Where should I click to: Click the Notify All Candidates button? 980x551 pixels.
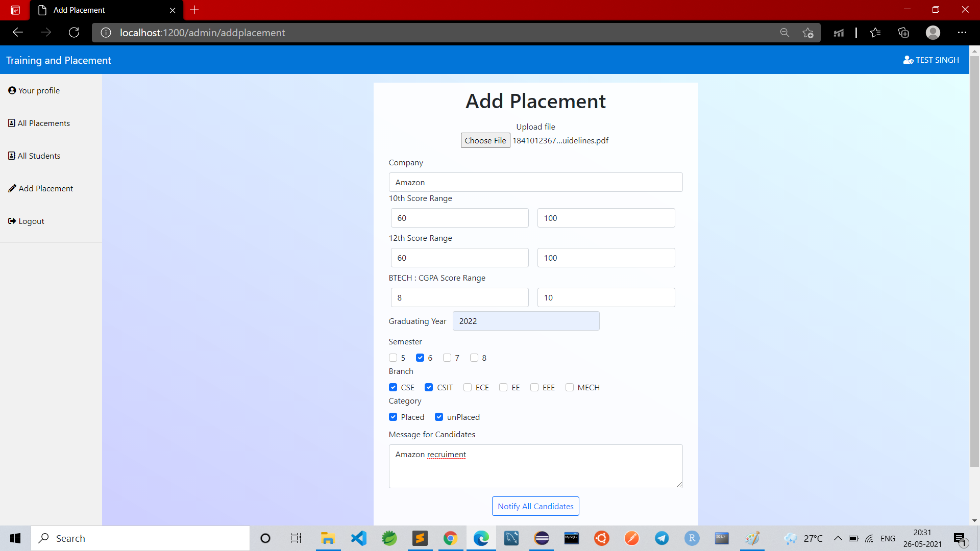tap(535, 506)
